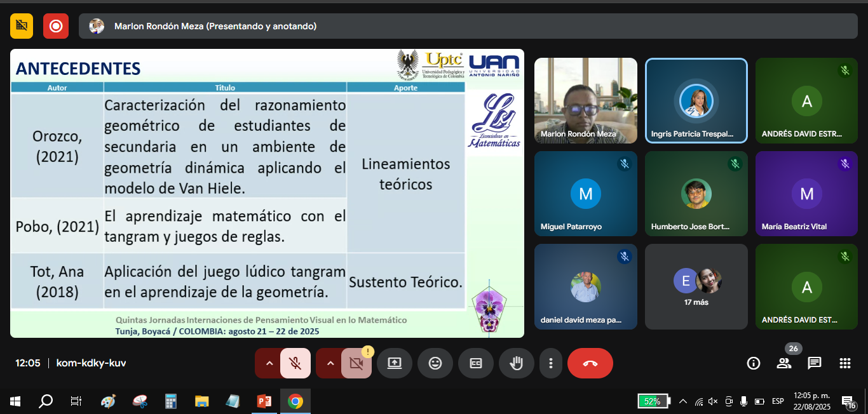Open the emoji reactions button
This screenshot has height=414, width=868.
point(435,363)
